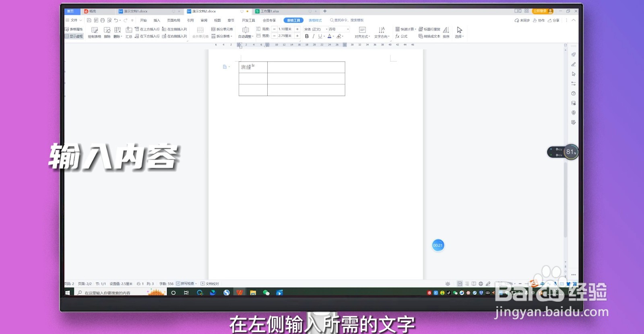Open the font size combo box (四号)

click(x=339, y=29)
